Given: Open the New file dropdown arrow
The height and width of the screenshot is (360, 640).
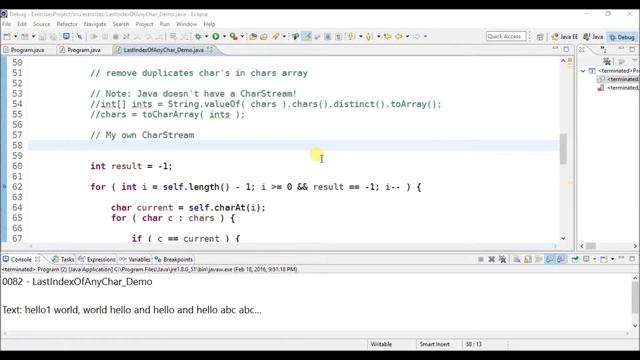Looking at the screenshot, I should tap(16, 36).
